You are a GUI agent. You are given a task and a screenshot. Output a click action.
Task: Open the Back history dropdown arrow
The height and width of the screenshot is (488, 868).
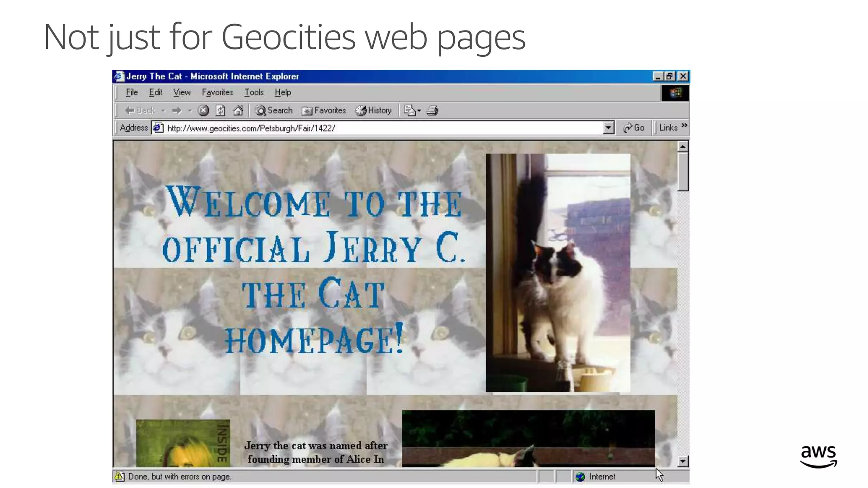click(164, 111)
